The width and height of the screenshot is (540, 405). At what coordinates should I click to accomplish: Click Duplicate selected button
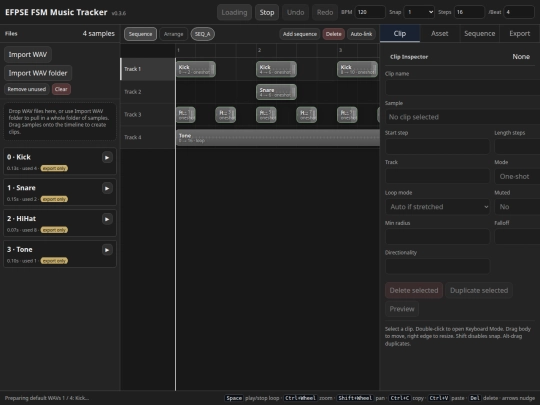point(479,290)
